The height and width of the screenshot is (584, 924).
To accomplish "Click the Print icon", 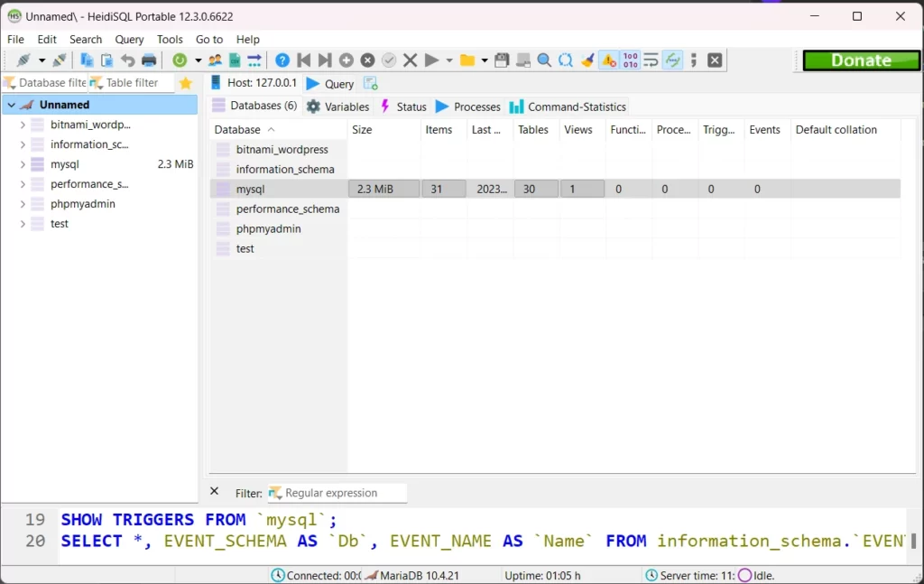I will (x=149, y=60).
